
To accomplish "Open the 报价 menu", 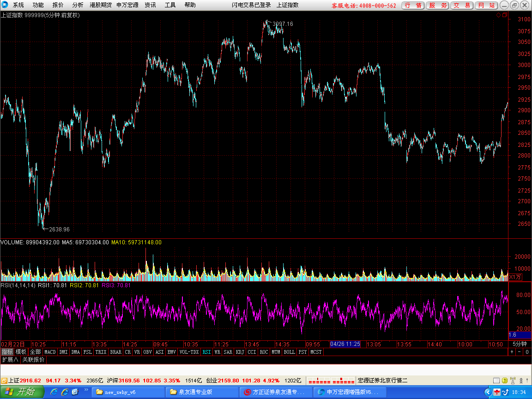I will point(58,5).
